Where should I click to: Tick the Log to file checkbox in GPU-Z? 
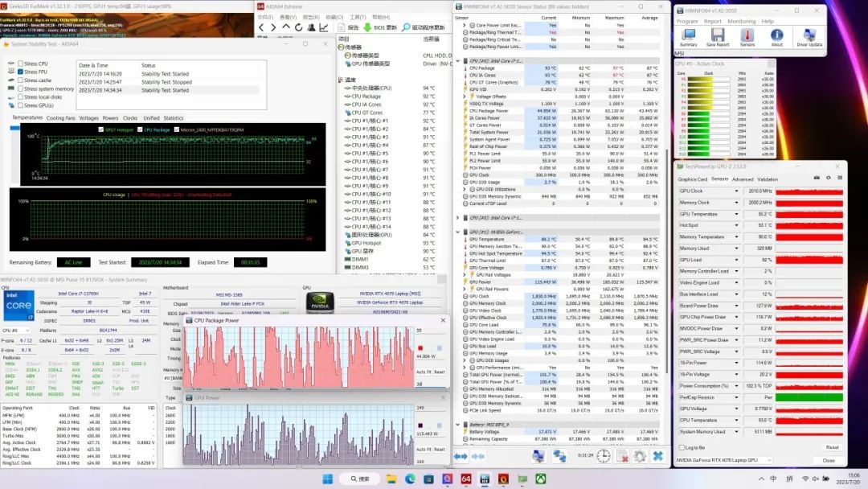click(682, 447)
